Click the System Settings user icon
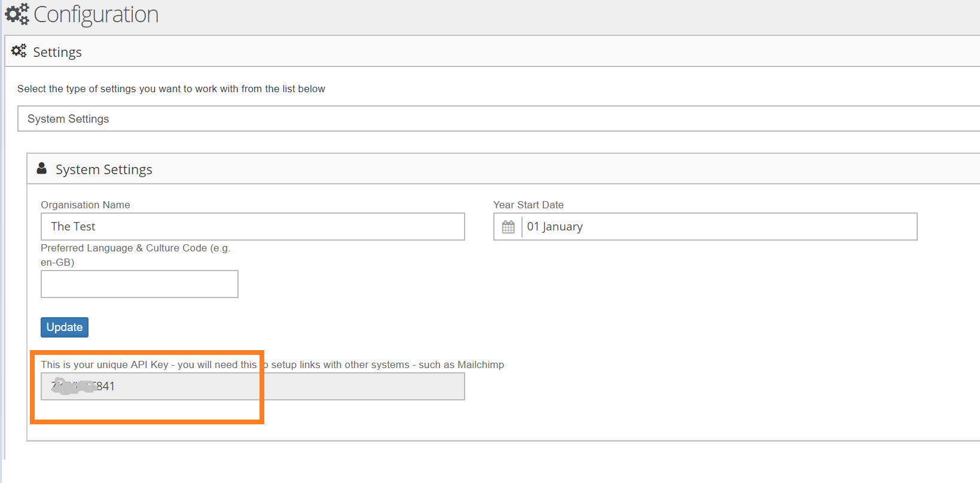 pos(42,168)
